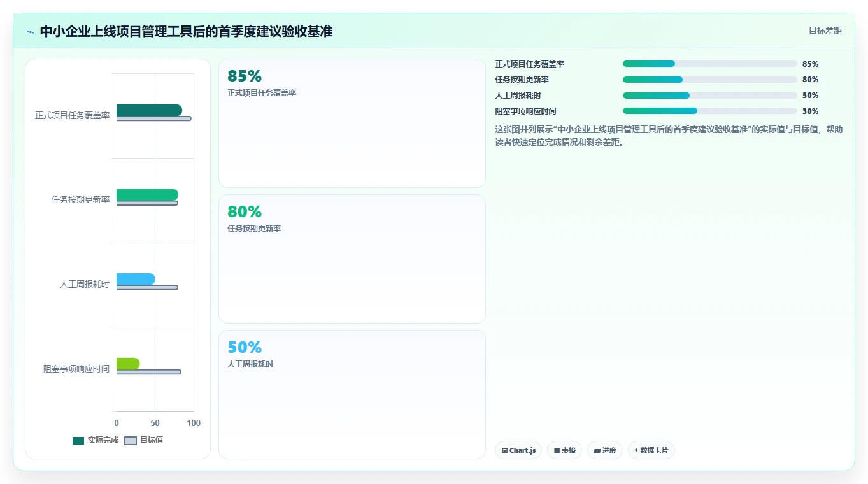Click the 人工周报耗时 progress bar
The image size is (868, 484).
(710, 96)
